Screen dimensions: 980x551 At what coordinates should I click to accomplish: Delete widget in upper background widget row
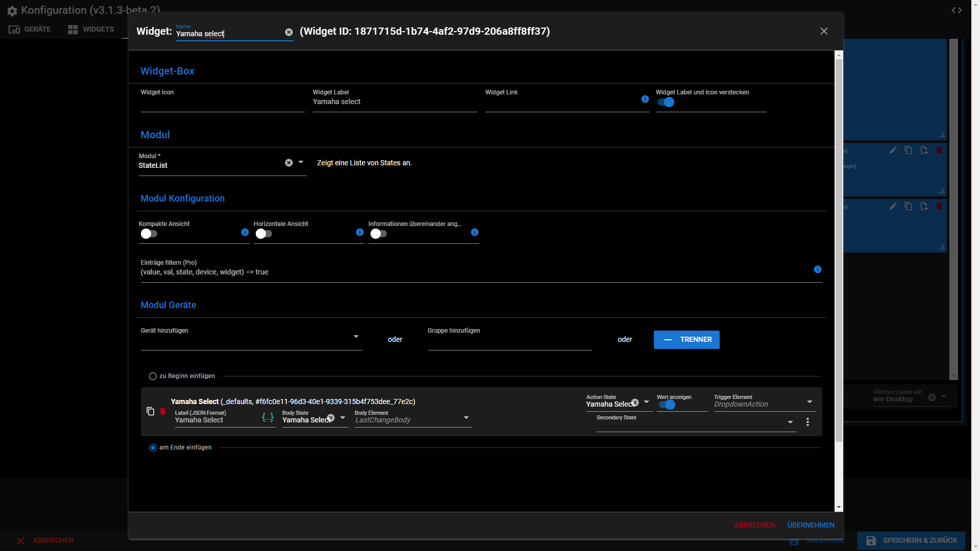point(939,150)
